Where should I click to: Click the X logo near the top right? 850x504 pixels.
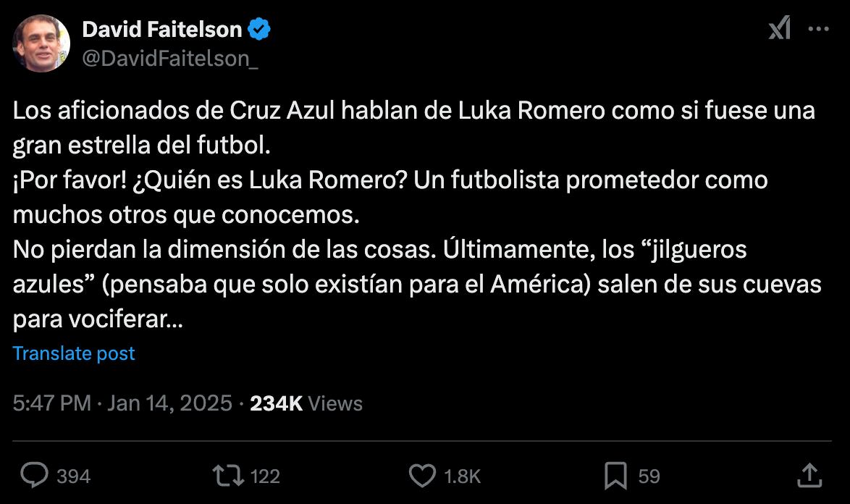780,27
